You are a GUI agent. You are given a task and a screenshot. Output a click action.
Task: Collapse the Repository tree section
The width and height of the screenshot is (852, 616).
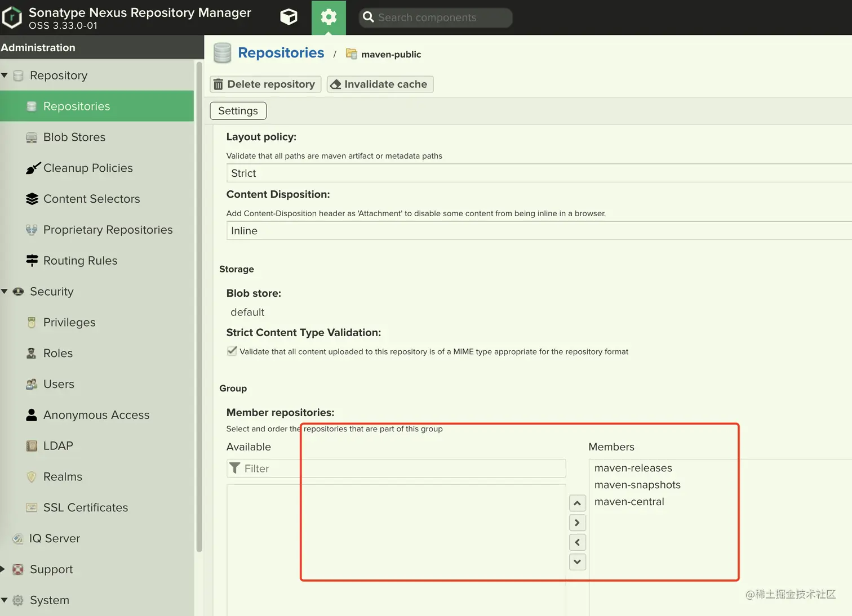click(x=5, y=75)
